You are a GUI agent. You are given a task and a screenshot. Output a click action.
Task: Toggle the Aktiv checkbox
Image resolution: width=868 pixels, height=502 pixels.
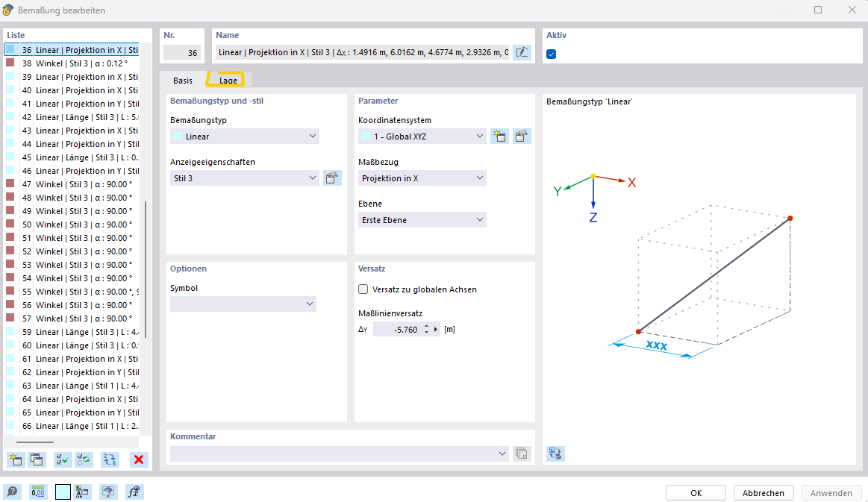pyautogui.click(x=552, y=54)
